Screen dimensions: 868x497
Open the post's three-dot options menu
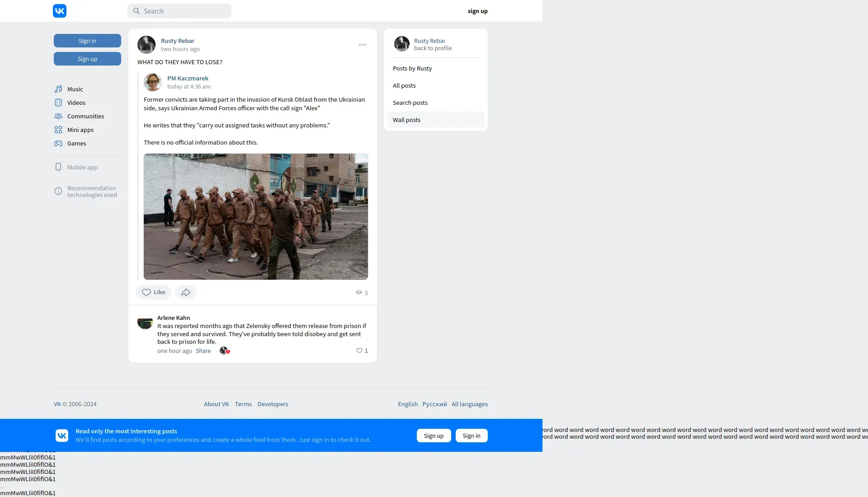tap(363, 45)
